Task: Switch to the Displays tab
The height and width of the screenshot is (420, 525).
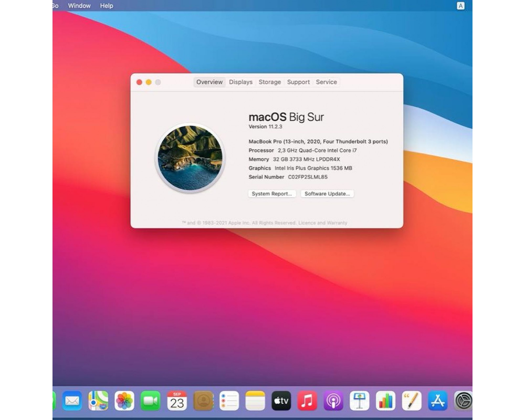Action: pos(240,82)
